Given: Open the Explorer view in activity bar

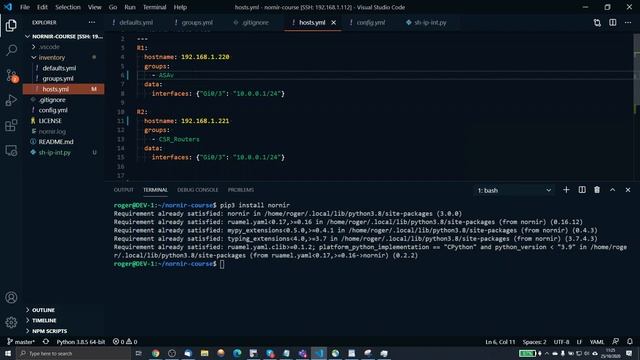Looking at the screenshot, I should click(x=11, y=25).
